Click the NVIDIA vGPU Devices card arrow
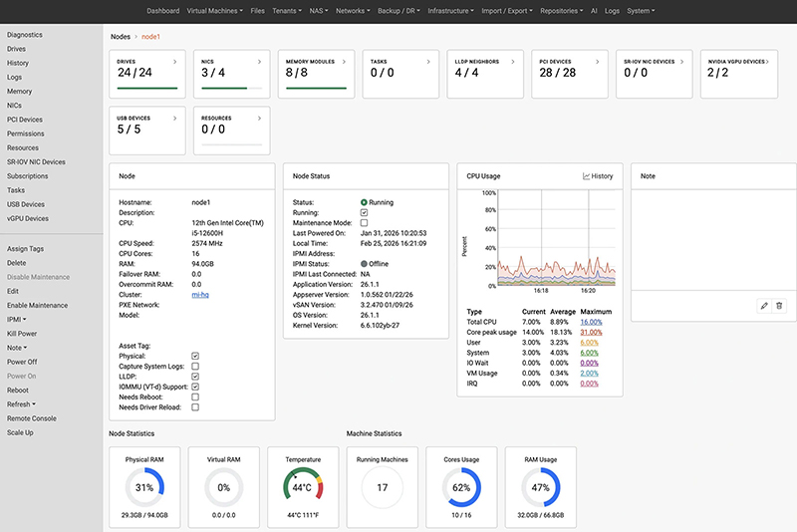This screenshot has width=797, height=532. (x=767, y=62)
